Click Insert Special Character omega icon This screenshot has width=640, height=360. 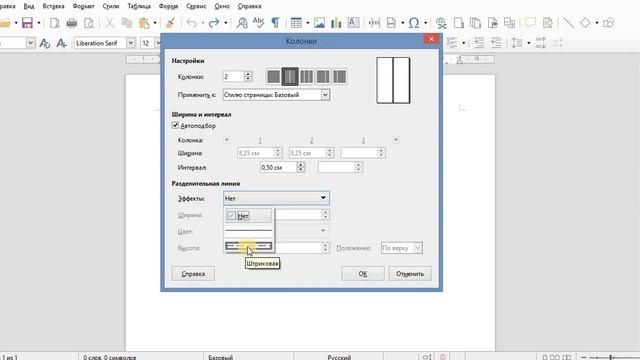414,23
